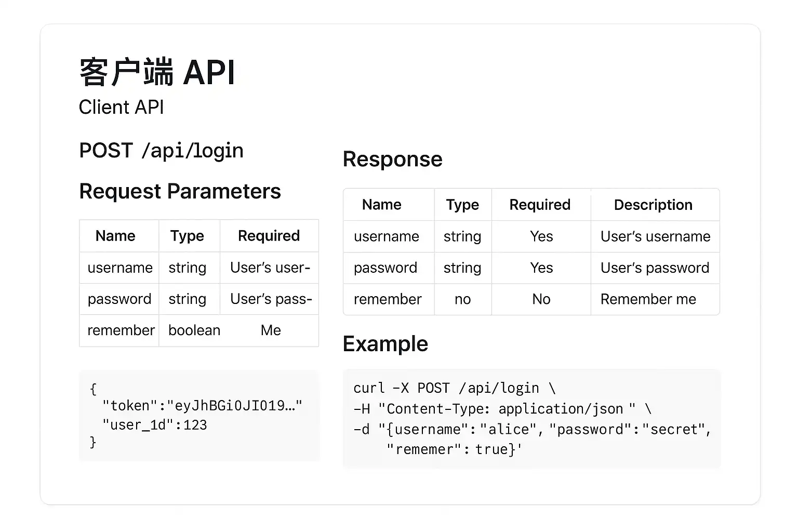Click the Client API subtitle

tap(121, 107)
